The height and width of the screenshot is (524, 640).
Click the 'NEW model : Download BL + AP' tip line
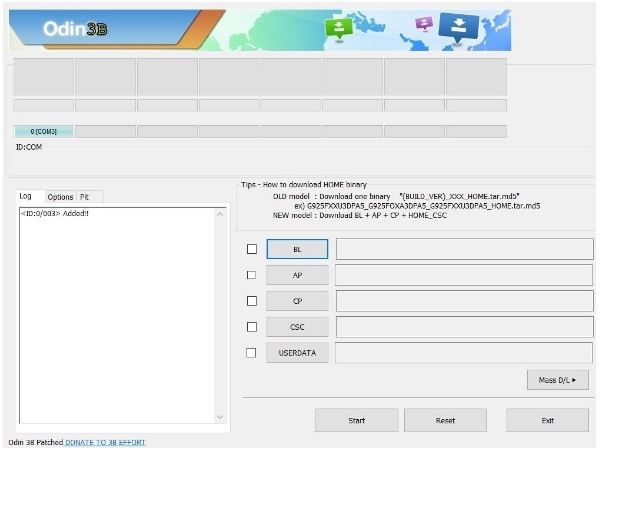(360, 215)
